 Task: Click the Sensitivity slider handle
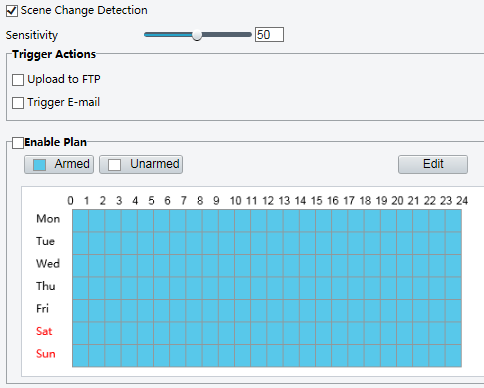click(x=197, y=35)
